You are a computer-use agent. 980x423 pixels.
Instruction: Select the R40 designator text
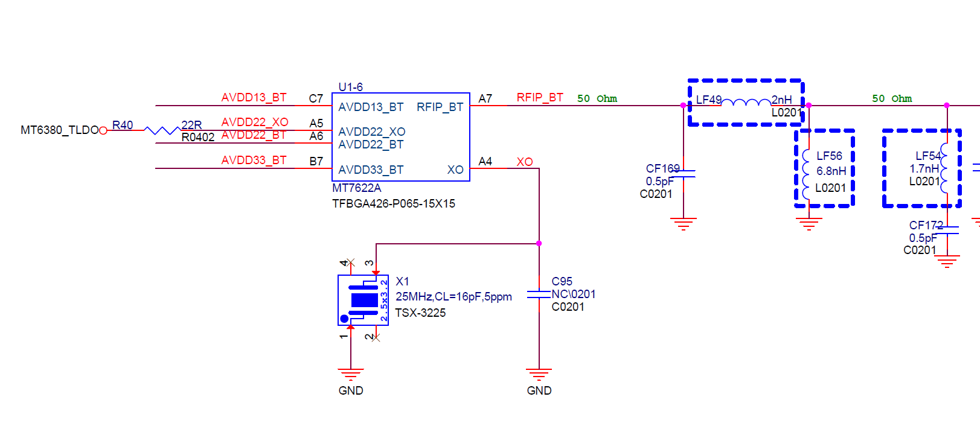tap(123, 125)
